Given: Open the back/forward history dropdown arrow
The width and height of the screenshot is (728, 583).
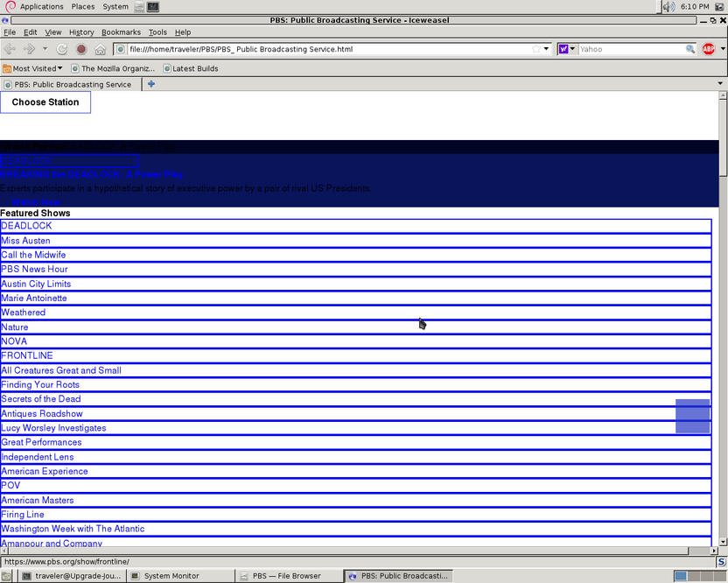Looking at the screenshot, I should (45, 48).
